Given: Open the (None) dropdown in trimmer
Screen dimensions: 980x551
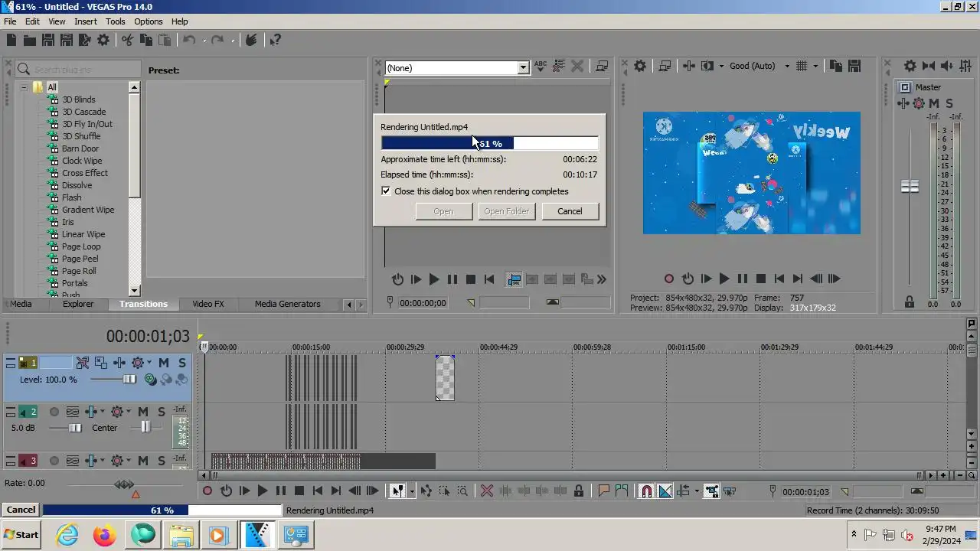Looking at the screenshot, I should tap(523, 68).
